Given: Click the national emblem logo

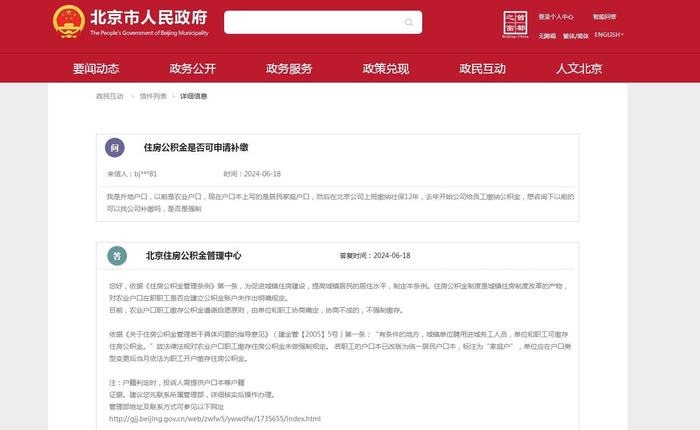Looking at the screenshot, I should (69, 22).
